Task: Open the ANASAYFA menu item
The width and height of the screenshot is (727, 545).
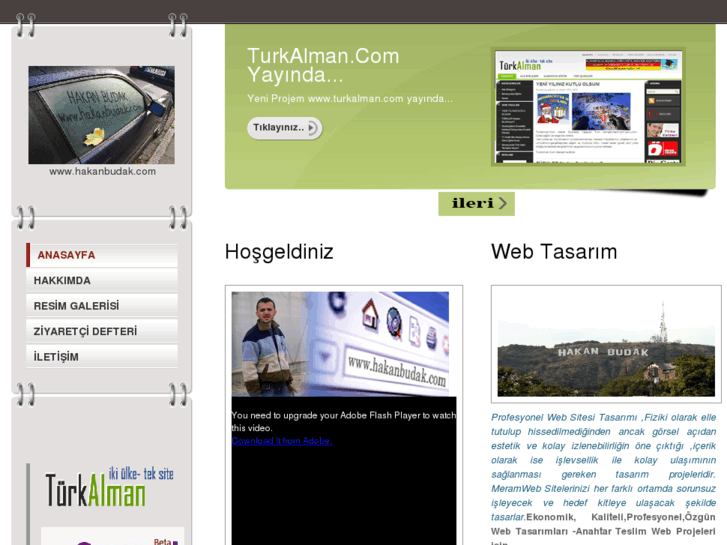Action: pos(102,255)
